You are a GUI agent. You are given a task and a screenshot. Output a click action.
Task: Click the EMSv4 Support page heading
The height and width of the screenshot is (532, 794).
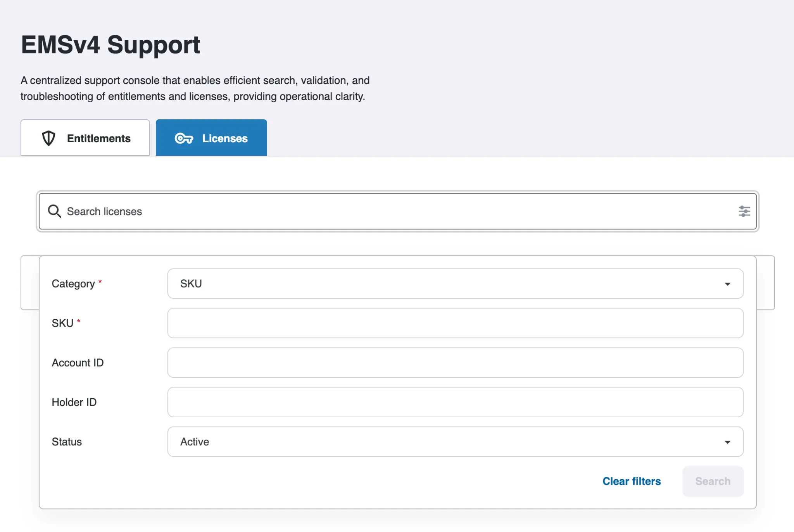coord(110,45)
